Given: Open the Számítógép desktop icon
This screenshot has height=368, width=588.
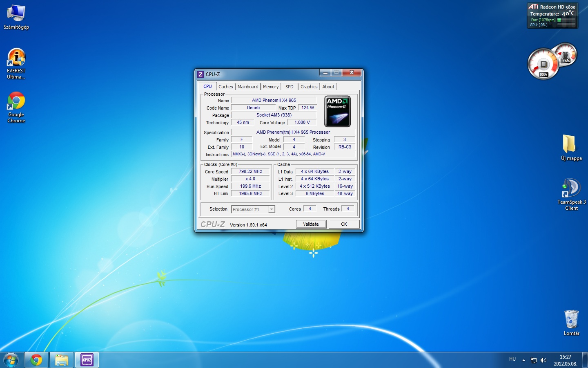Looking at the screenshot, I should pyautogui.click(x=16, y=14).
